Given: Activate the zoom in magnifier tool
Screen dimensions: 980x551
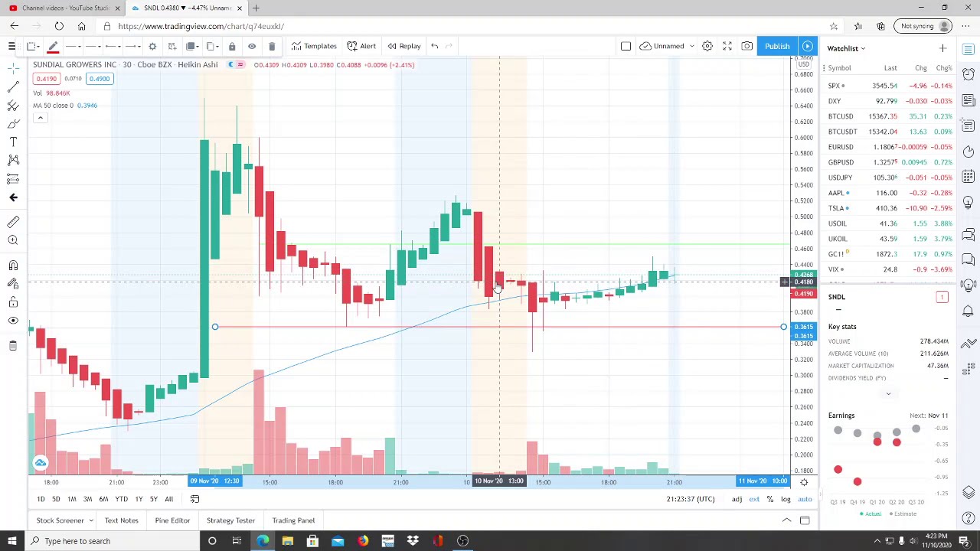Looking at the screenshot, I should point(13,240).
